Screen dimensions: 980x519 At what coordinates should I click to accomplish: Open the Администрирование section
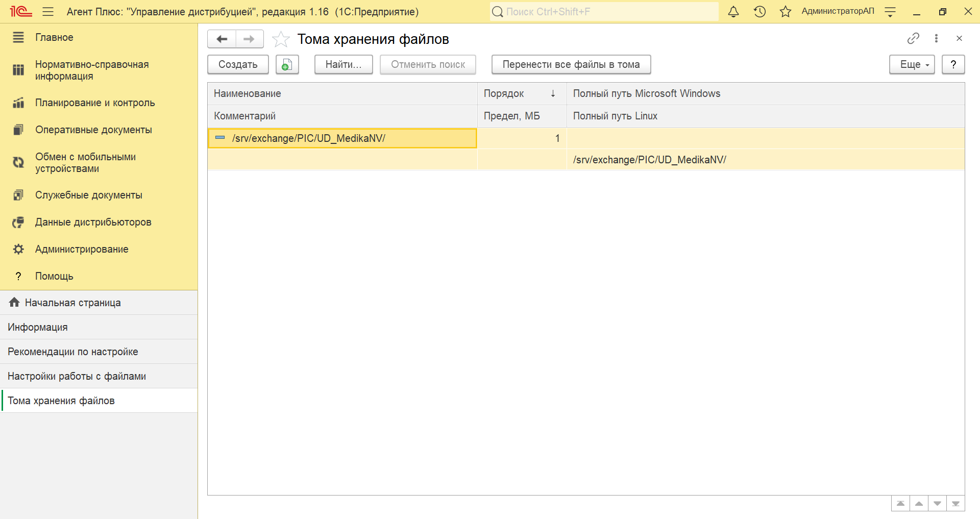pyautogui.click(x=99, y=249)
